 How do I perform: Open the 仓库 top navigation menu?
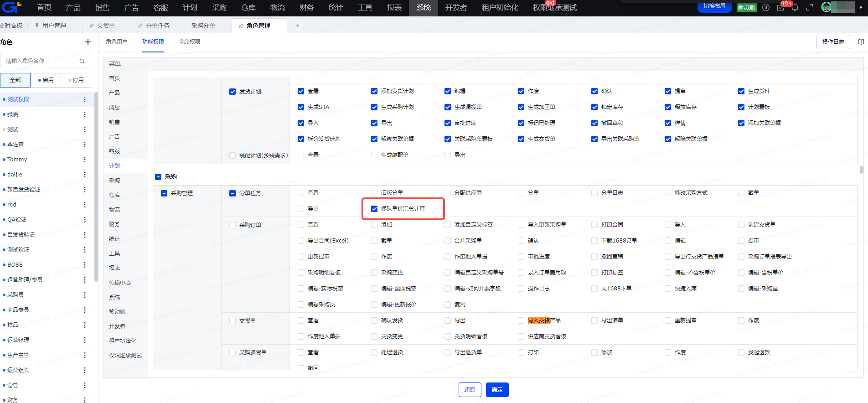coord(248,8)
